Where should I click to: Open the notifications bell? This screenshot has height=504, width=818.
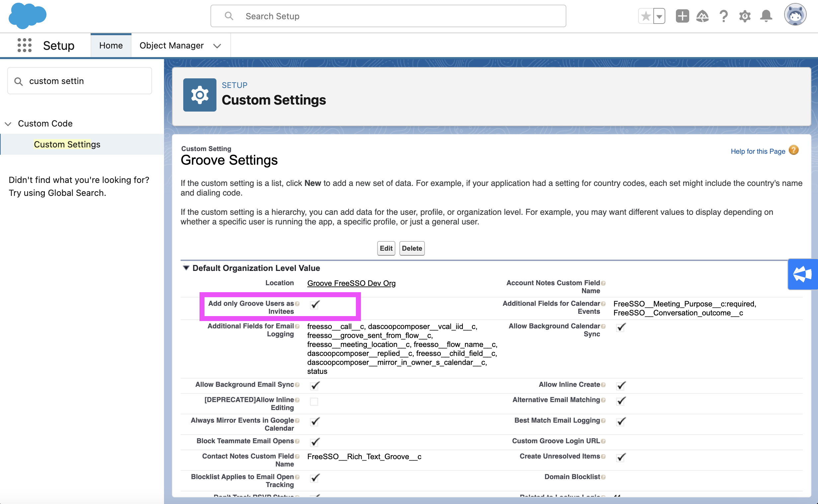tap(766, 16)
